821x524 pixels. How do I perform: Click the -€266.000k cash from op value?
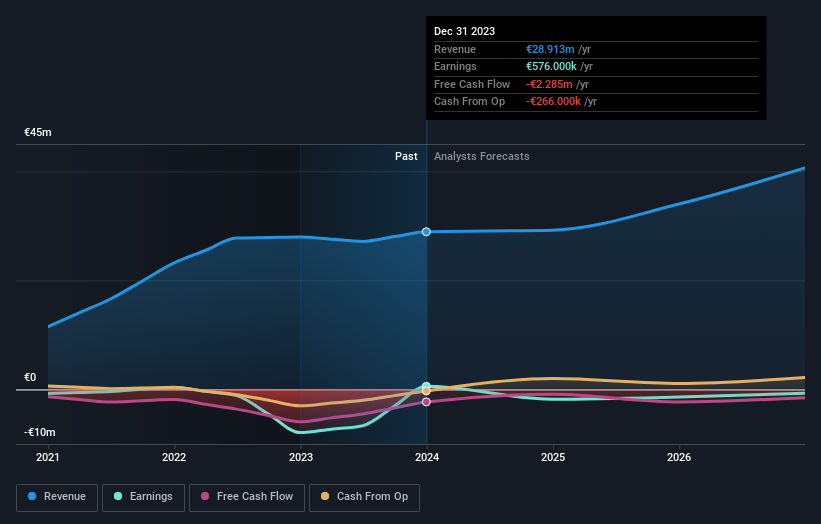[553, 102]
